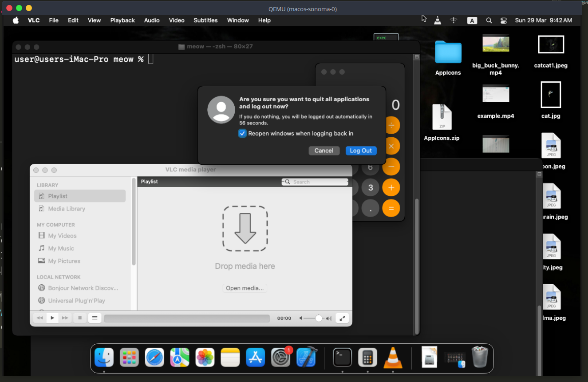Image resolution: width=588 pixels, height=382 pixels.
Task: Toggle the playlist view button in VLC
Action: (95, 318)
